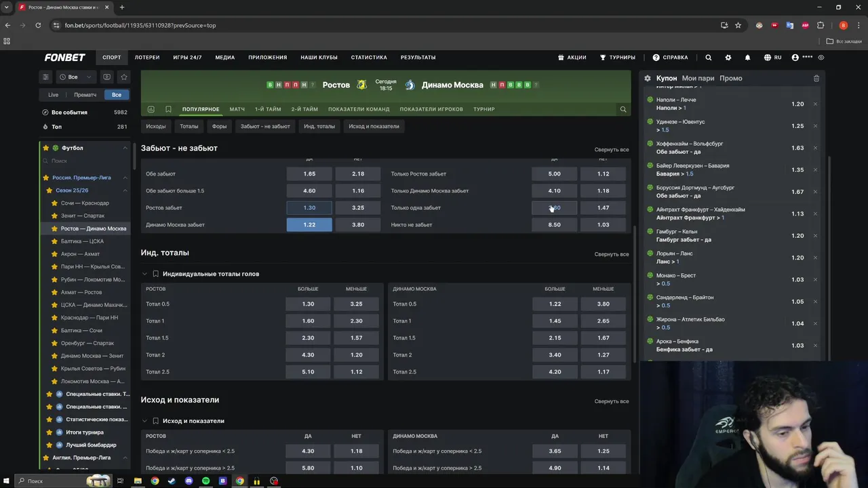This screenshot has height=488, width=868.
Task: Click the Динамо Москва club crest
Action: pos(410,85)
